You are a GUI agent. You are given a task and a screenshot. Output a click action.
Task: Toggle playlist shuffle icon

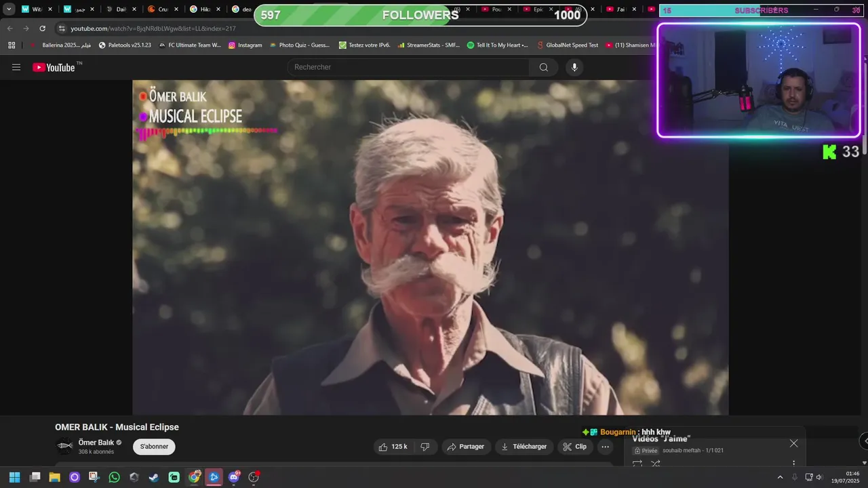(656, 464)
